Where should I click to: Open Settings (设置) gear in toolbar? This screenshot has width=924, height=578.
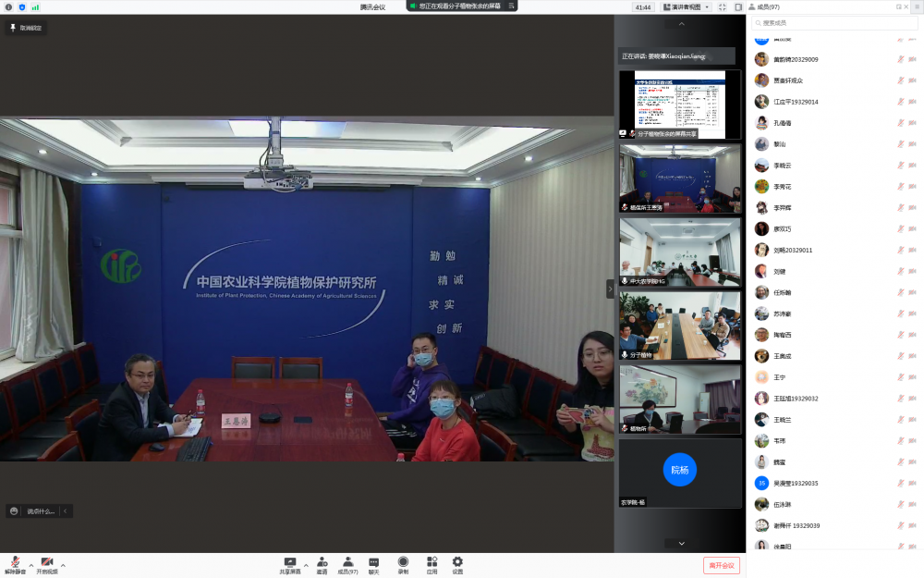point(457,561)
